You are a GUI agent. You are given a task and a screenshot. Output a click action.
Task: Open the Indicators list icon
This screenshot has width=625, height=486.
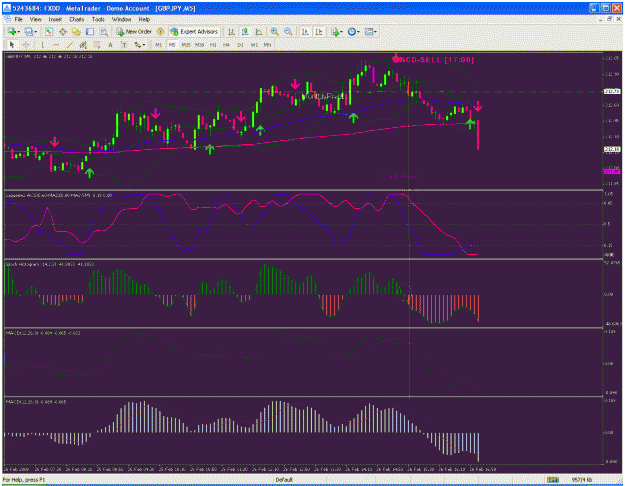pos(334,31)
